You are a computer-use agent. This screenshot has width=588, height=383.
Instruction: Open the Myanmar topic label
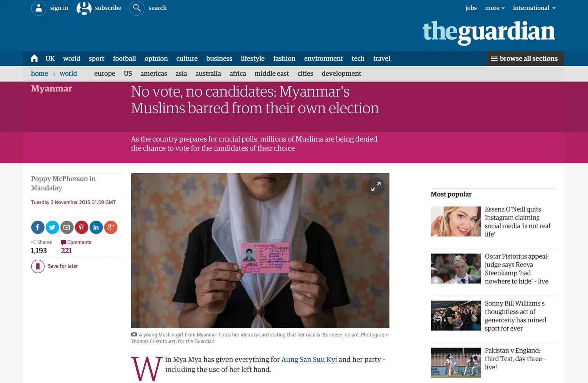click(51, 89)
